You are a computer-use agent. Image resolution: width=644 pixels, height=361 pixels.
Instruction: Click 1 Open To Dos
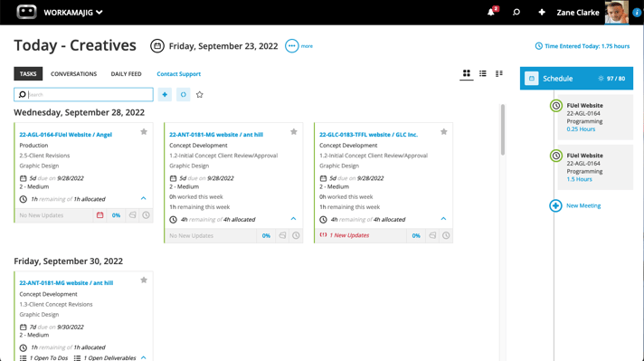coord(44,358)
